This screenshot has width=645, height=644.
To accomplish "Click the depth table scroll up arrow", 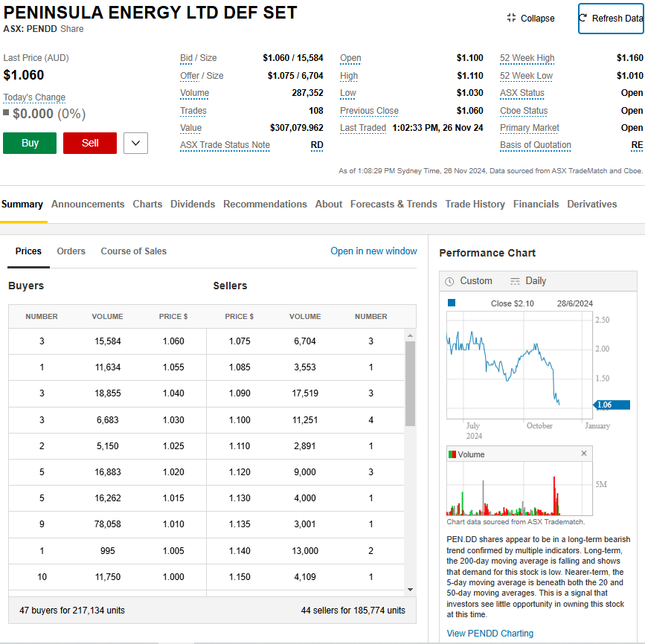I will [x=410, y=335].
